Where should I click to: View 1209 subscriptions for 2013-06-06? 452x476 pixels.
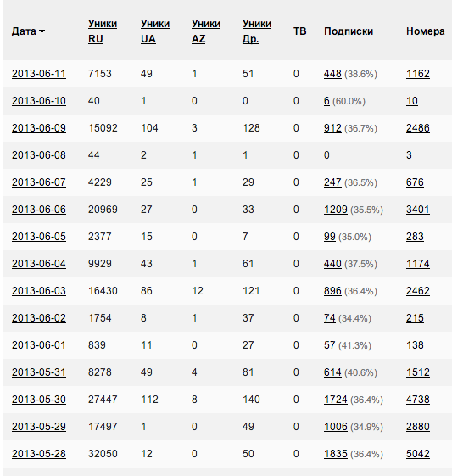(336, 210)
